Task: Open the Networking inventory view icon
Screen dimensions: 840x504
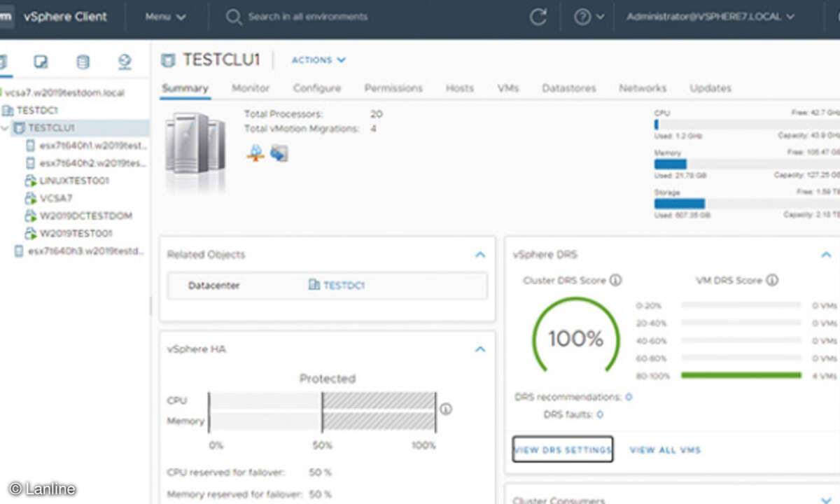Action: (x=125, y=62)
